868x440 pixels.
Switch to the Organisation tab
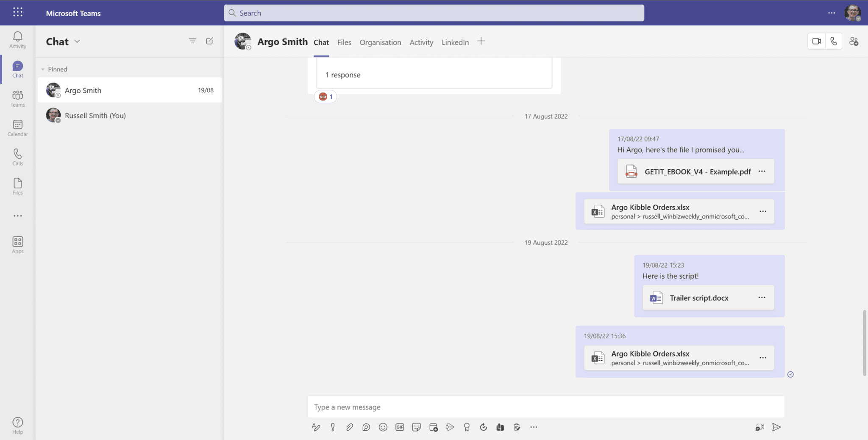380,42
